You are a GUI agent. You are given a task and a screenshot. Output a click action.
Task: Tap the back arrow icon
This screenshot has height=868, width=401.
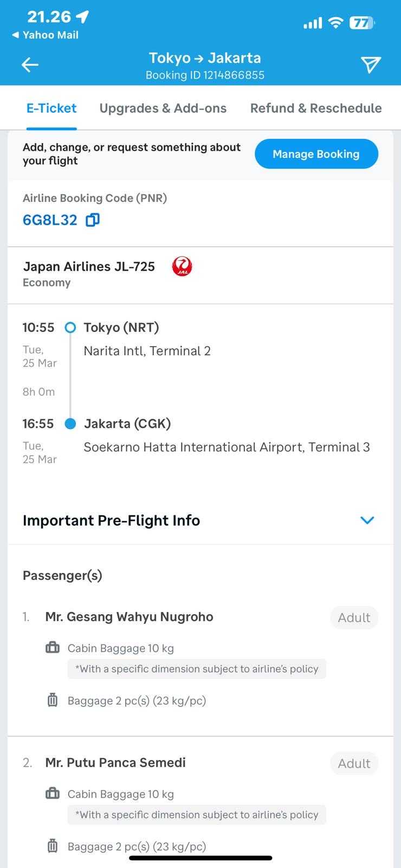coord(30,65)
